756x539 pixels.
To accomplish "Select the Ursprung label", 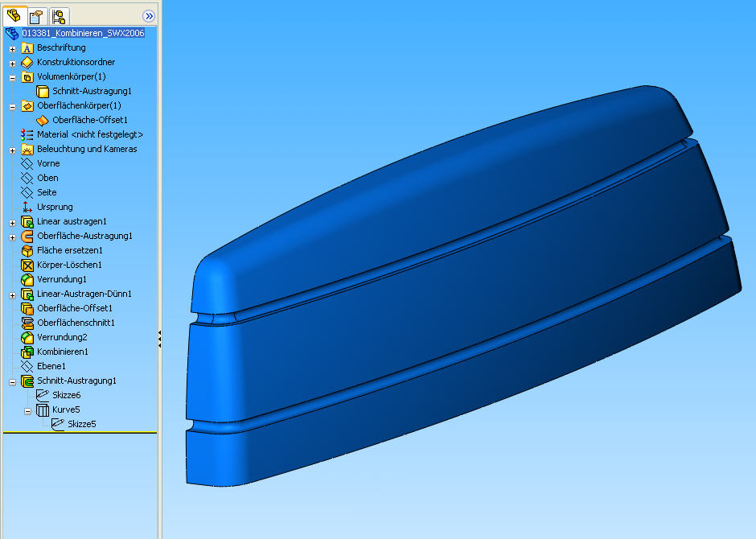I will tap(55, 207).
